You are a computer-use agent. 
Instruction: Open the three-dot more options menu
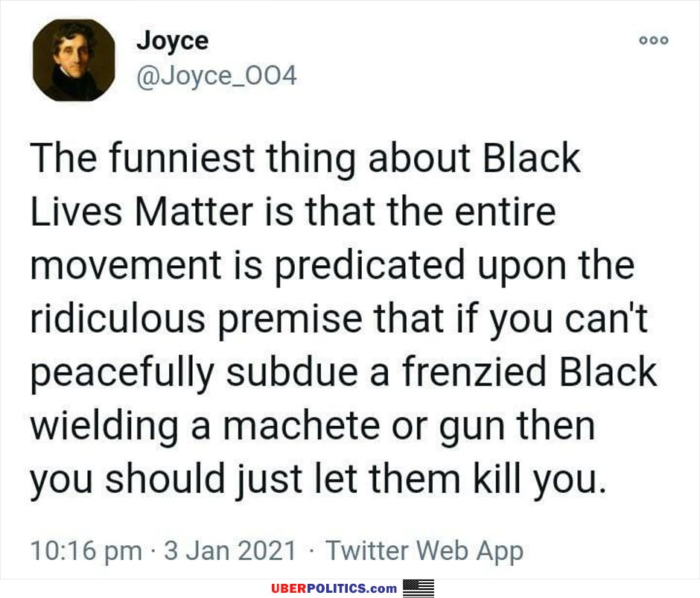pyautogui.click(x=654, y=40)
